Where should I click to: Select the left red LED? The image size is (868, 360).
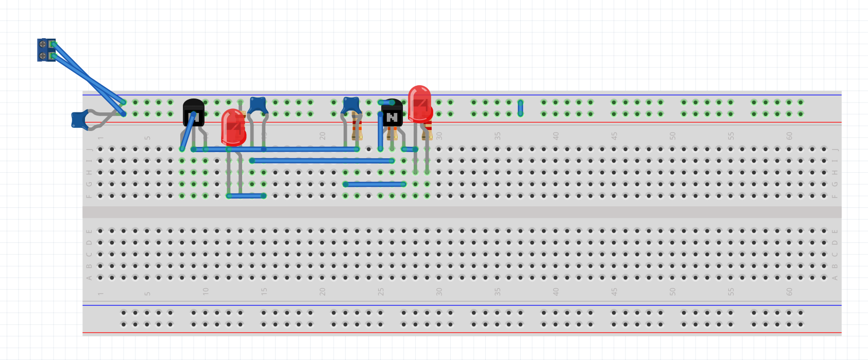(x=233, y=128)
